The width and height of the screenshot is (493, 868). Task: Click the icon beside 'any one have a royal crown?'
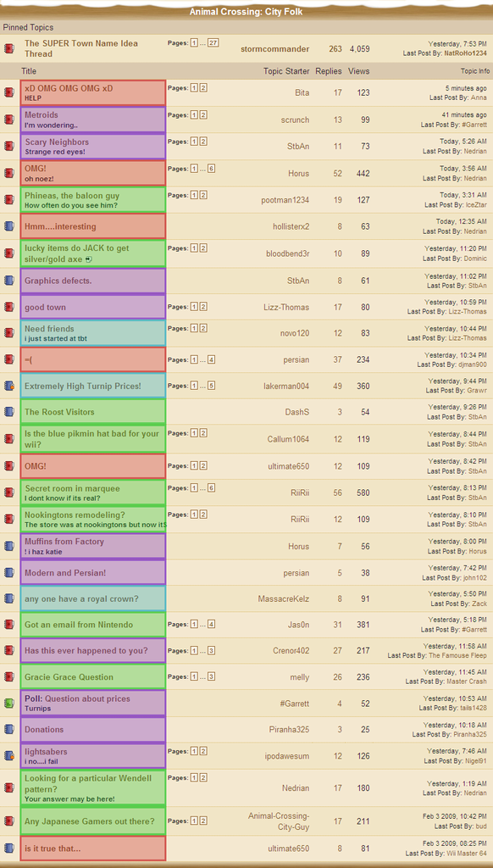(x=8, y=599)
